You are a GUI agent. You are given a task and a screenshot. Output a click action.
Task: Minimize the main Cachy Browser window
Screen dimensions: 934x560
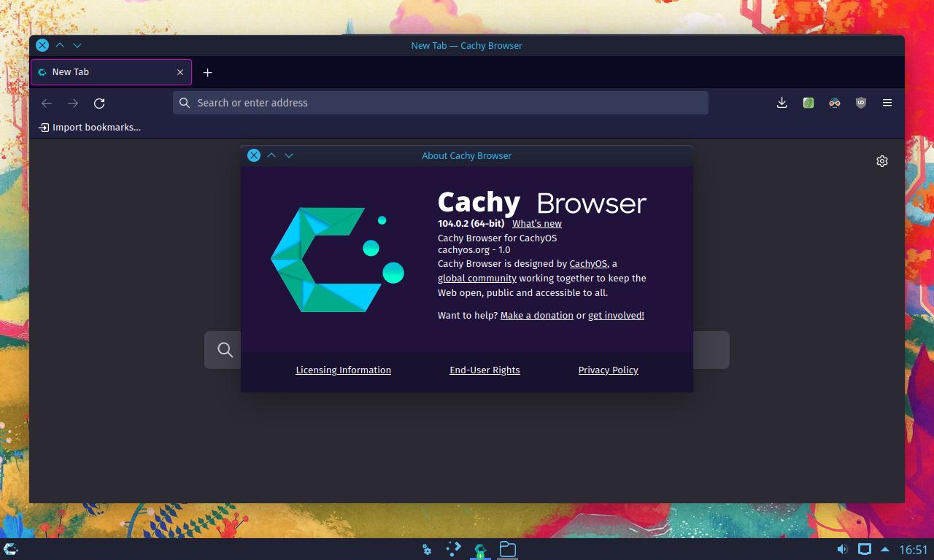(77, 45)
